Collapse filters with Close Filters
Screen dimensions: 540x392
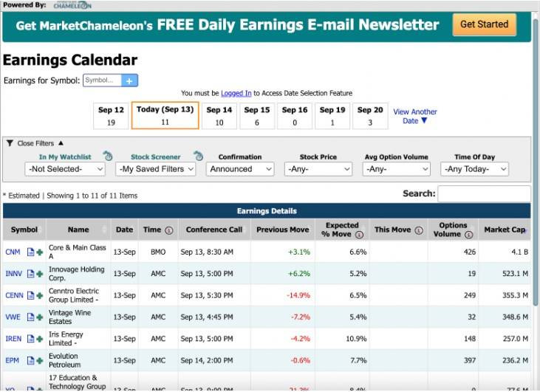35,143
